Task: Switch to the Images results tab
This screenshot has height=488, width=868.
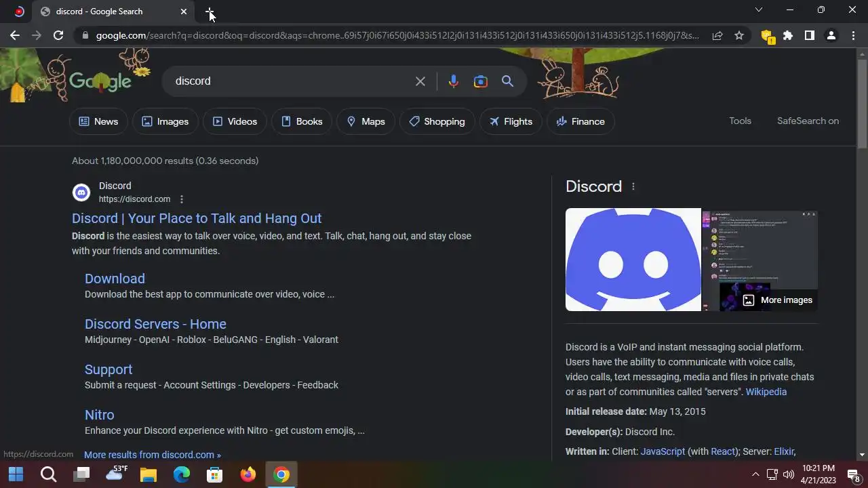Action: (165, 121)
